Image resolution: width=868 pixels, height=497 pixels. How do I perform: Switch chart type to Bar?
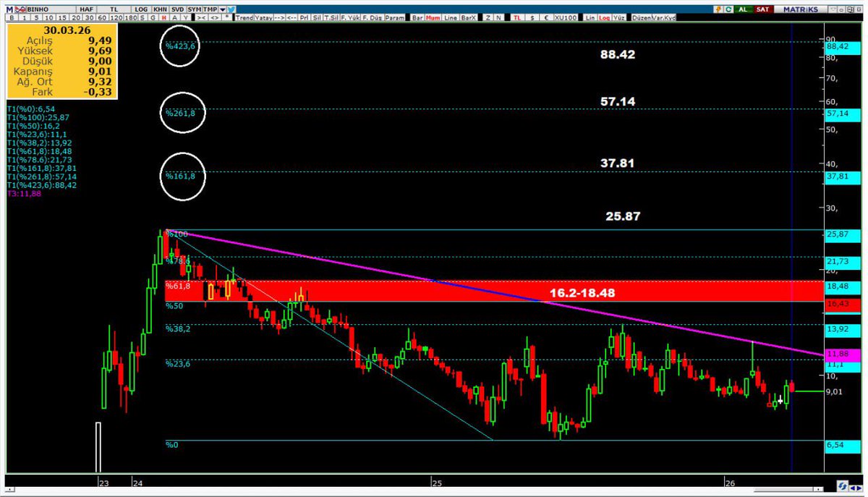pyautogui.click(x=417, y=17)
